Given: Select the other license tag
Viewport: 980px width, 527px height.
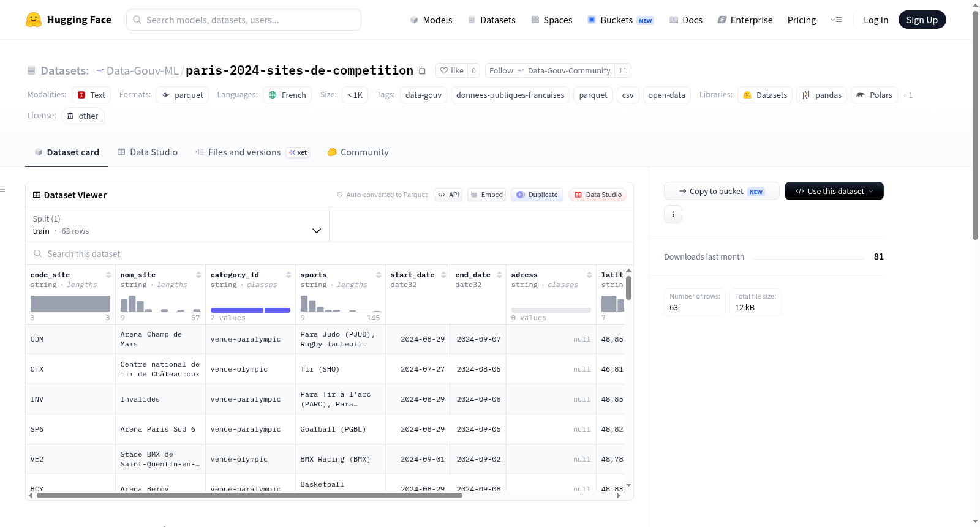Looking at the screenshot, I should 83,116.
